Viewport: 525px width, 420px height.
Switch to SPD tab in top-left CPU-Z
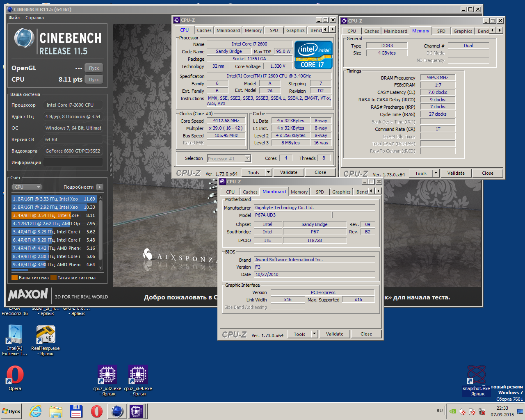(274, 30)
